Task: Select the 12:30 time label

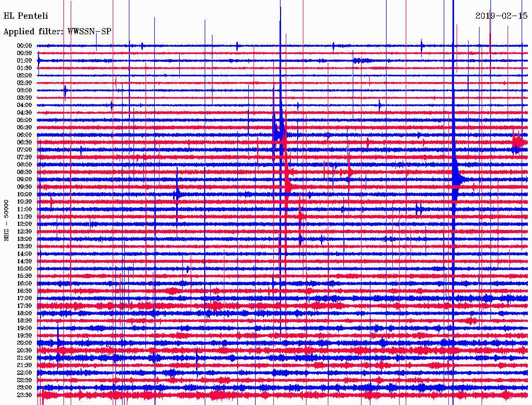Action: 24,232
